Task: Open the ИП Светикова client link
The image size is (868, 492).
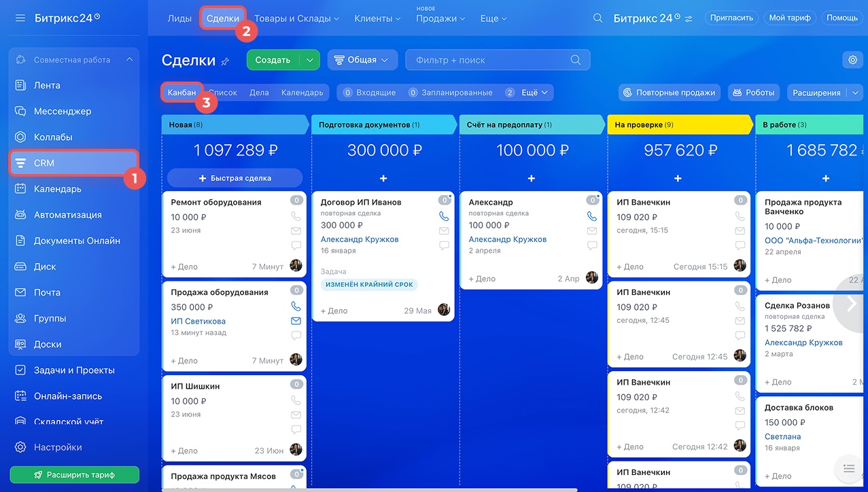Action: coord(198,321)
